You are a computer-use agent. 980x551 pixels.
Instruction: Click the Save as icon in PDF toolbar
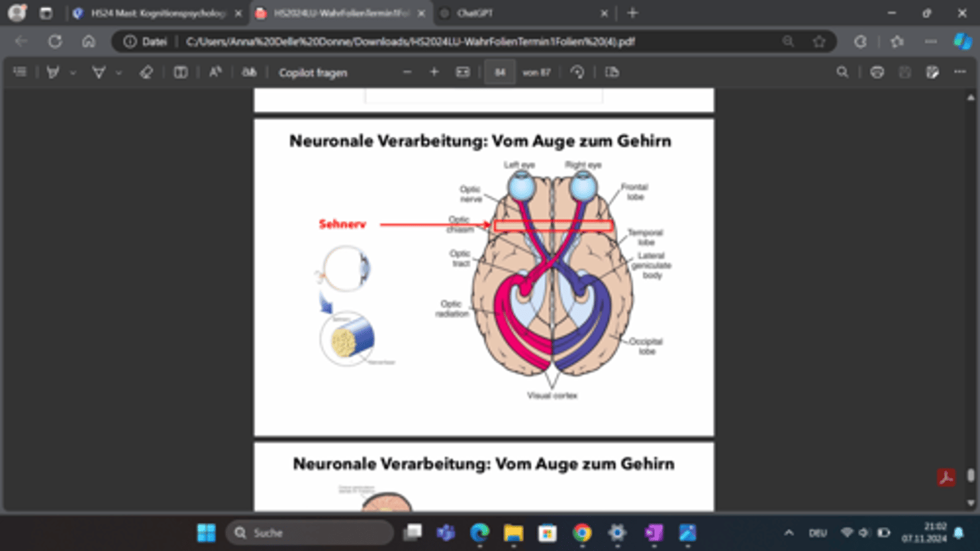point(932,72)
